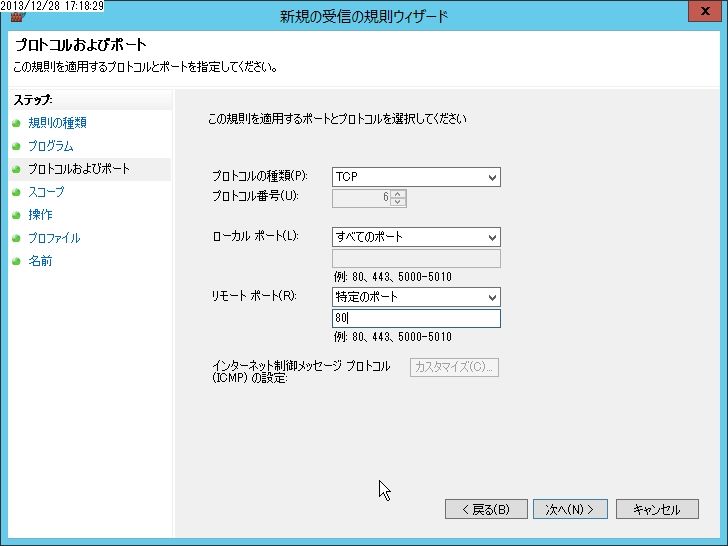Image resolution: width=728 pixels, height=546 pixels.
Task: Click the カスタマイズ(C)... button
Action: tap(454, 367)
